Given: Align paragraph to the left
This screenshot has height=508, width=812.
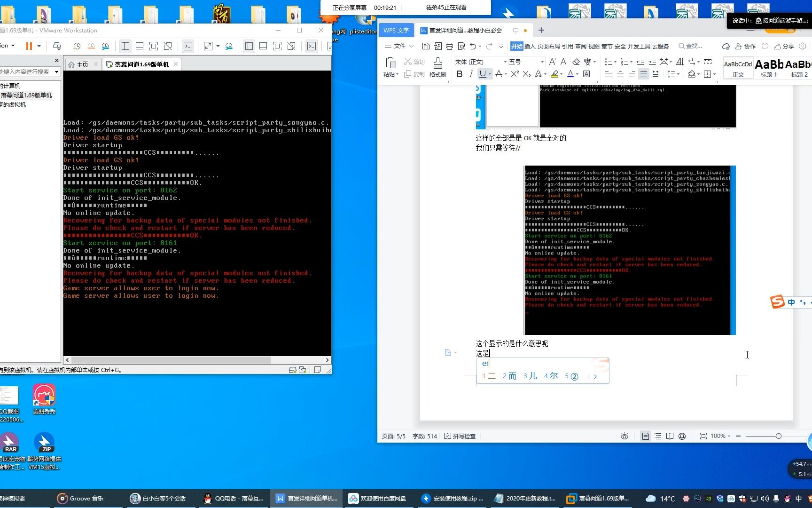Looking at the screenshot, I should click(608, 74).
